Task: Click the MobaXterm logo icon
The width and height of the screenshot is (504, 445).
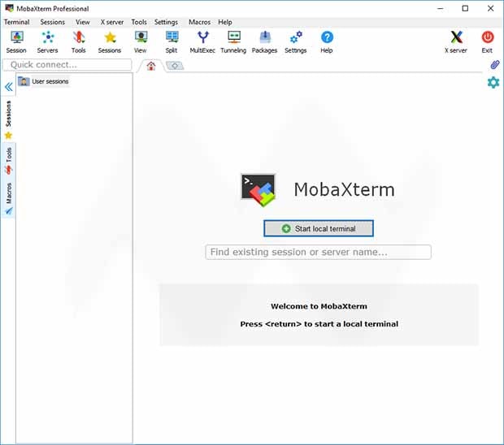Action: 259,190
